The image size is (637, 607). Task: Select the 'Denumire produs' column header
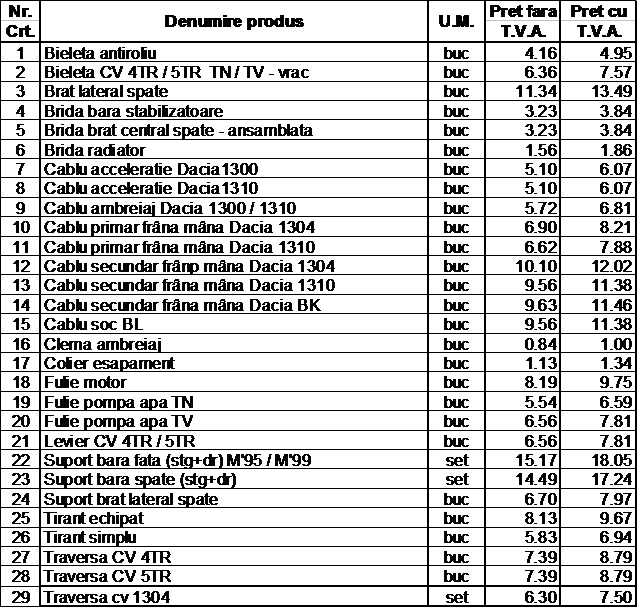click(x=234, y=21)
